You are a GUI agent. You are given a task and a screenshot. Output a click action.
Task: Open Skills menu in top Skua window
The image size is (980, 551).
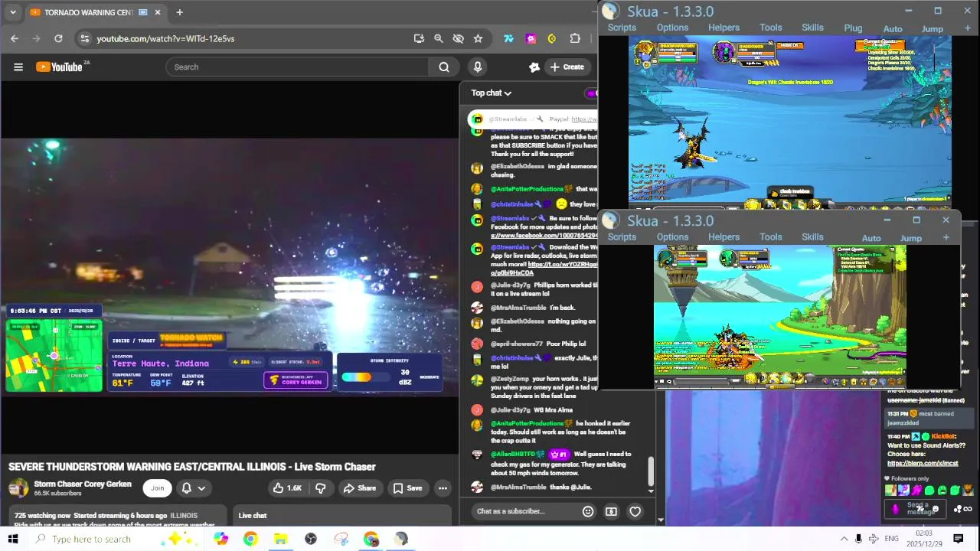812,28
